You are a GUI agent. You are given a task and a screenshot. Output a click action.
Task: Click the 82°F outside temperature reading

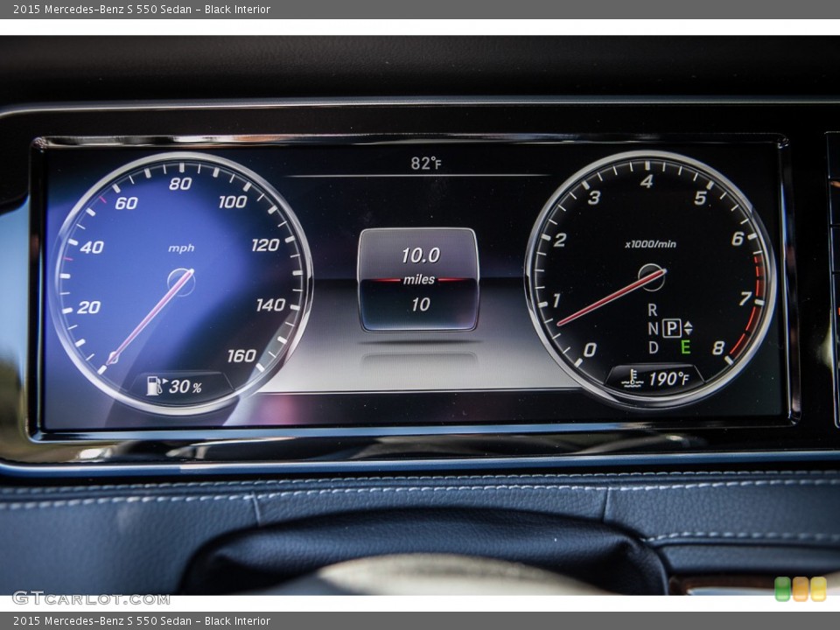[426, 163]
